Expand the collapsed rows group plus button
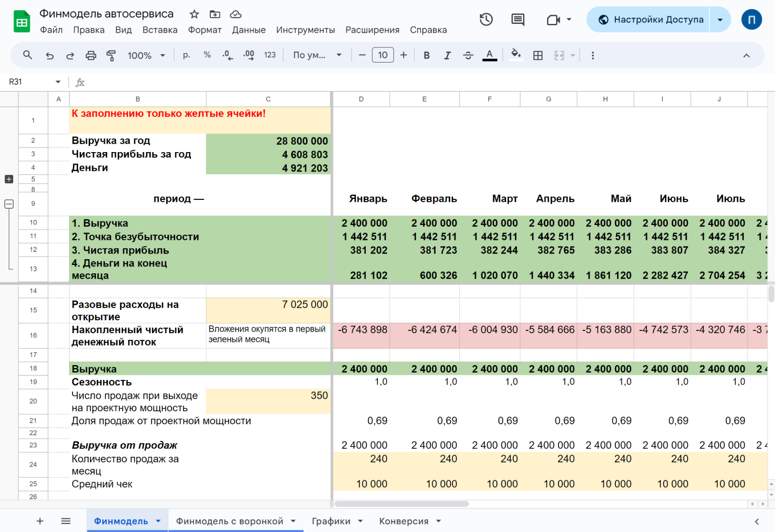Screen dimensions: 775x532 pos(9,179)
